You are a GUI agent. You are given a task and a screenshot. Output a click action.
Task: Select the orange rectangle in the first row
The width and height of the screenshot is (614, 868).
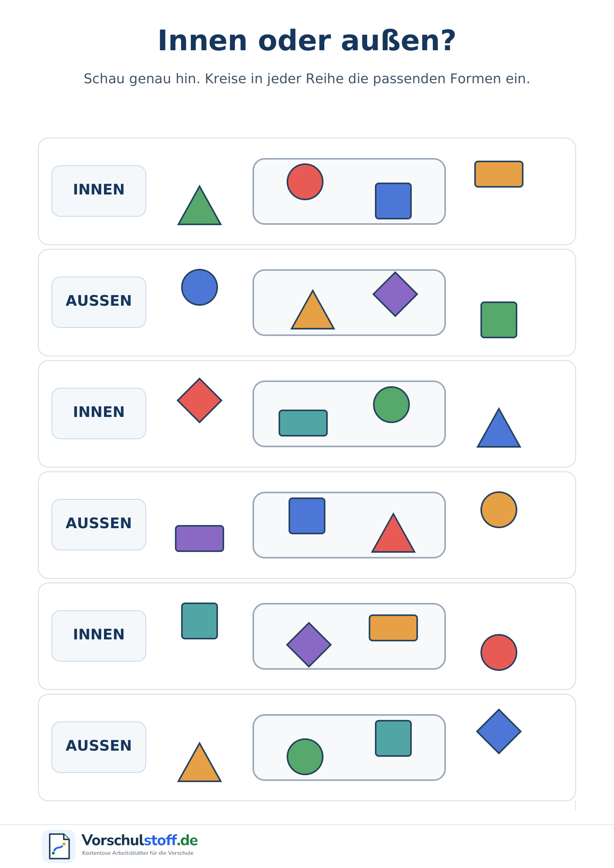(x=499, y=174)
